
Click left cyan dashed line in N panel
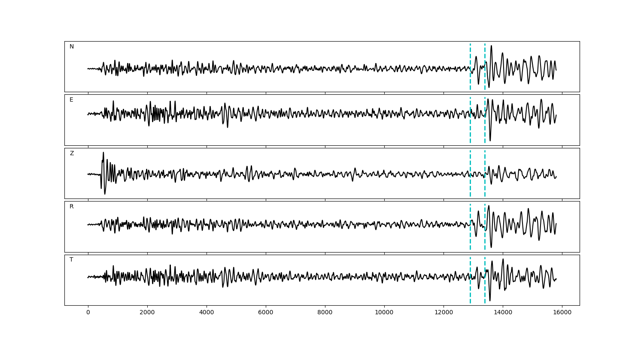(470, 56)
